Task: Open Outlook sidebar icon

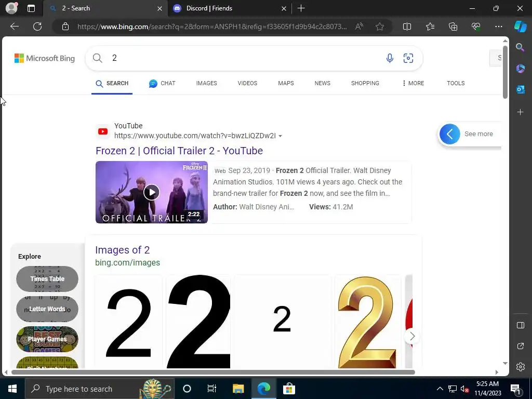Action: 520,89
